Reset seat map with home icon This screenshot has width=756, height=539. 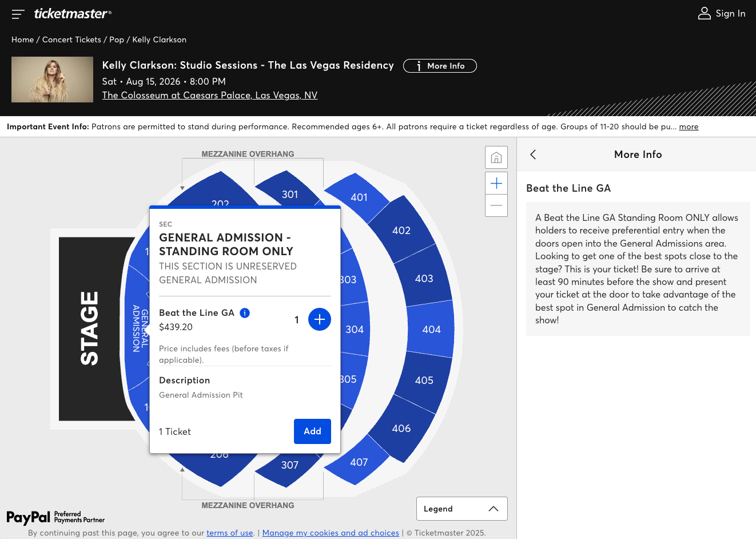496,157
